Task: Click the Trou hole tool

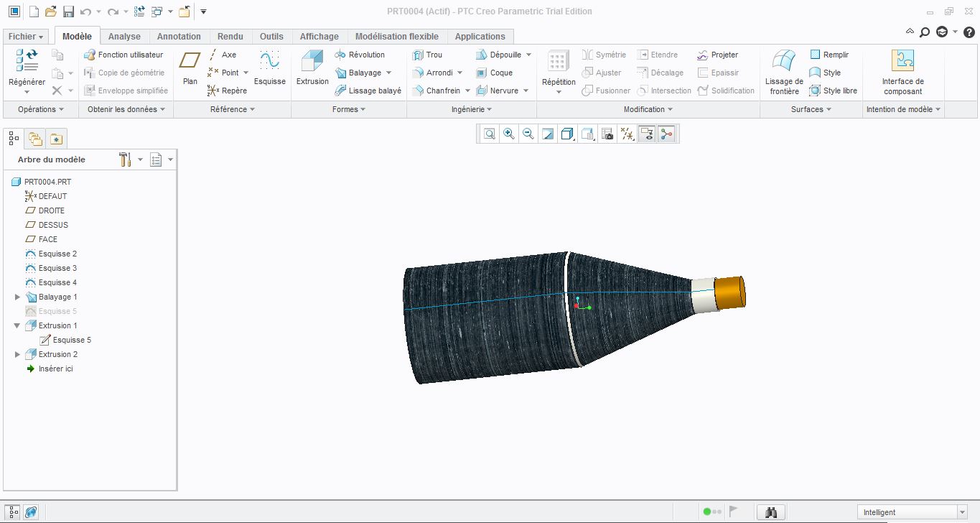Action: (427, 55)
